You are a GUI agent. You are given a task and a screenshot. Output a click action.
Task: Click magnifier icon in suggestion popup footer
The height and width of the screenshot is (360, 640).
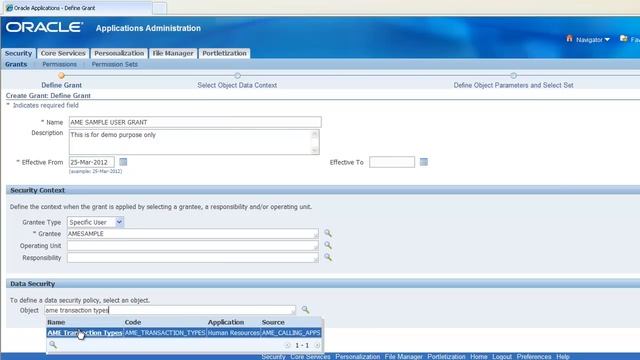pyautogui.click(x=53, y=345)
